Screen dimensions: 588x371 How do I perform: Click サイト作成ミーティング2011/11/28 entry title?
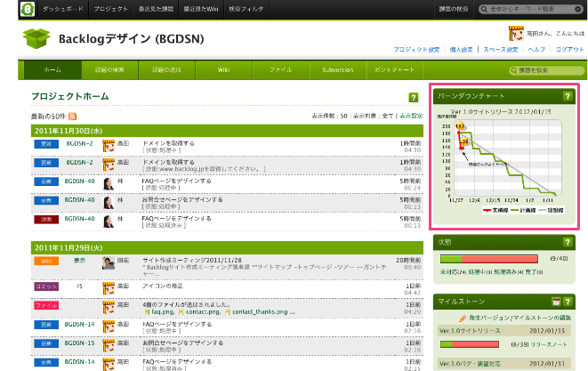click(x=192, y=261)
